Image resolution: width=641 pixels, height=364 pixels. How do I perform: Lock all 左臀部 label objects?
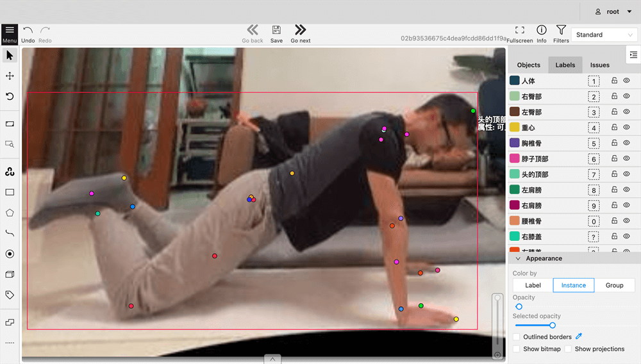pyautogui.click(x=614, y=112)
